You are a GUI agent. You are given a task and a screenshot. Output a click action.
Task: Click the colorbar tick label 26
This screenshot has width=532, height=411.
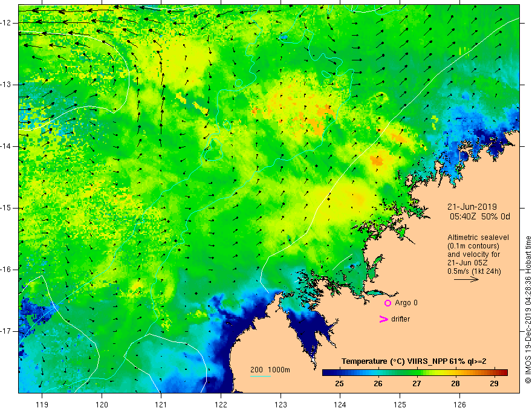378,384
